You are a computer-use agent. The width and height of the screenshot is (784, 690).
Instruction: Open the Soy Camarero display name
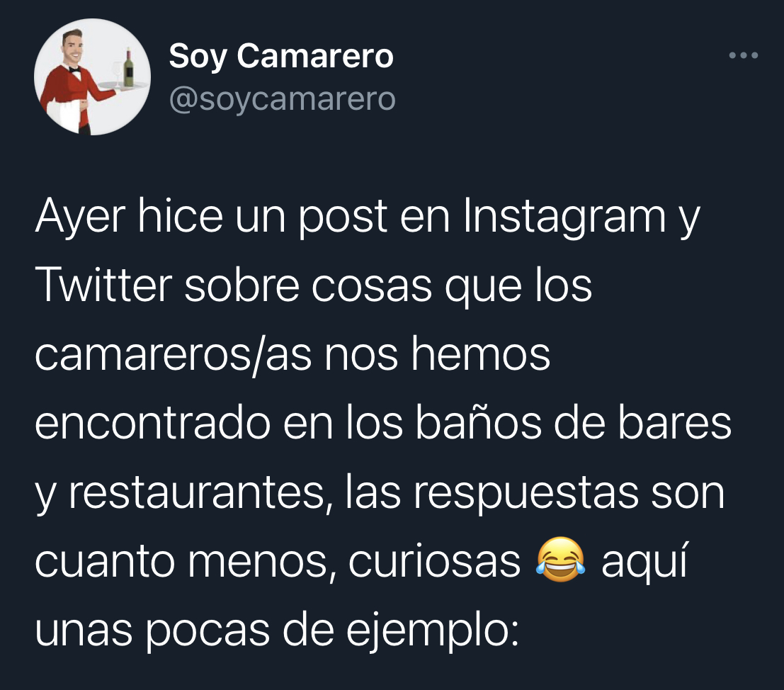[x=281, y=56]
